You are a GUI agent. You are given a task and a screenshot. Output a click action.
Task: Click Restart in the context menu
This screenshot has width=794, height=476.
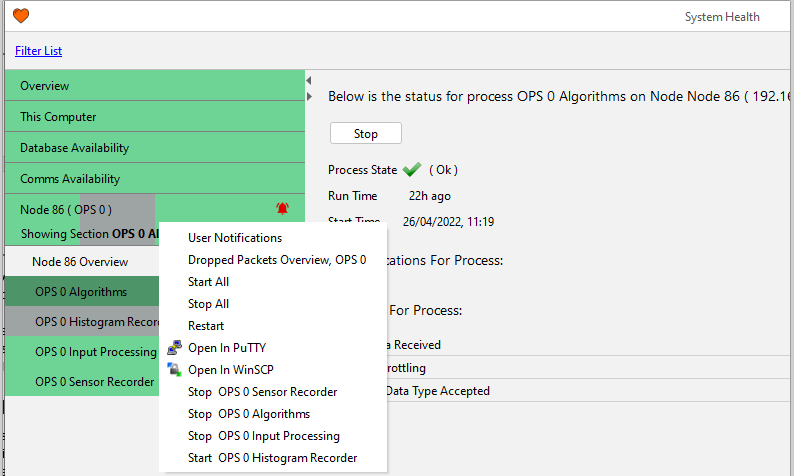pos(206,326)
